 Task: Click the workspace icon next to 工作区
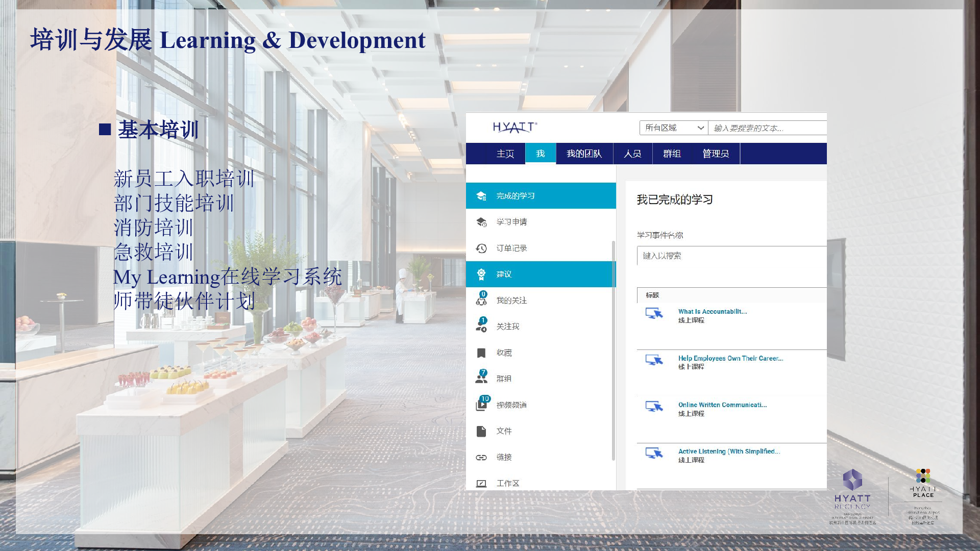[x=481, y=483]
